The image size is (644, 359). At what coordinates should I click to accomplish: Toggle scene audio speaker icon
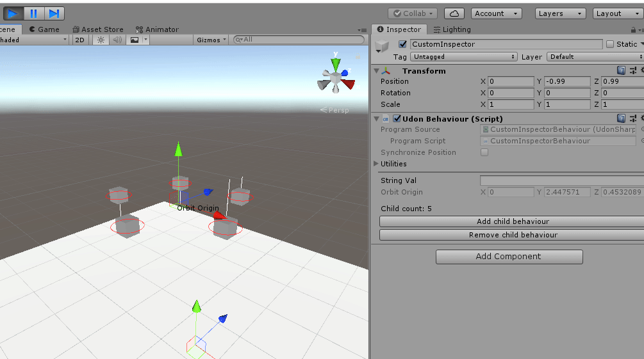pos(117,40)
